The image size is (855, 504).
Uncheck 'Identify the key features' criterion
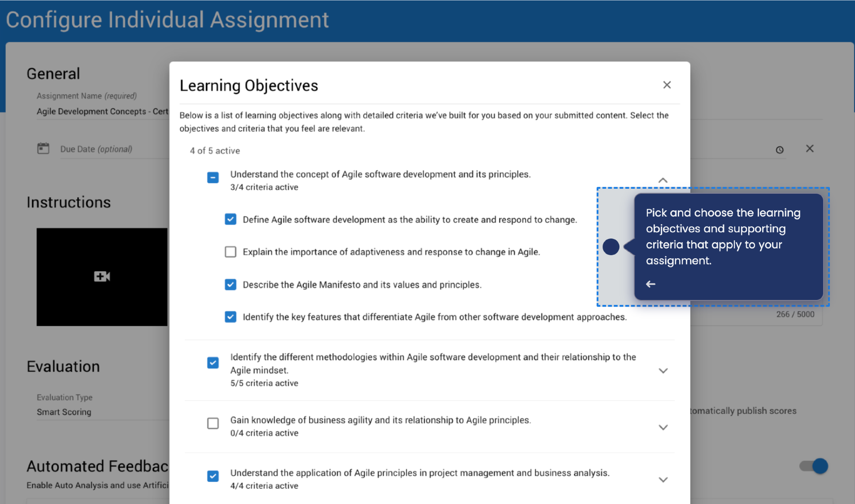click(x=230, y=317)
